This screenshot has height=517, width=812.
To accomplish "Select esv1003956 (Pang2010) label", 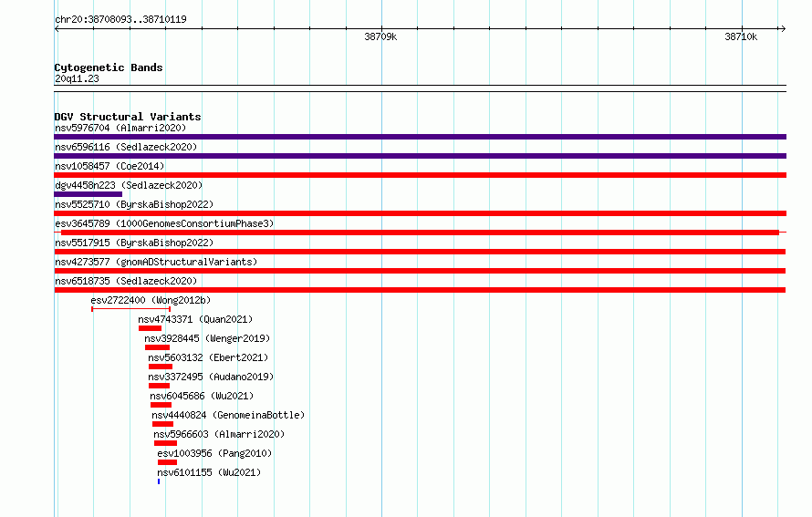I will [214, 453].
